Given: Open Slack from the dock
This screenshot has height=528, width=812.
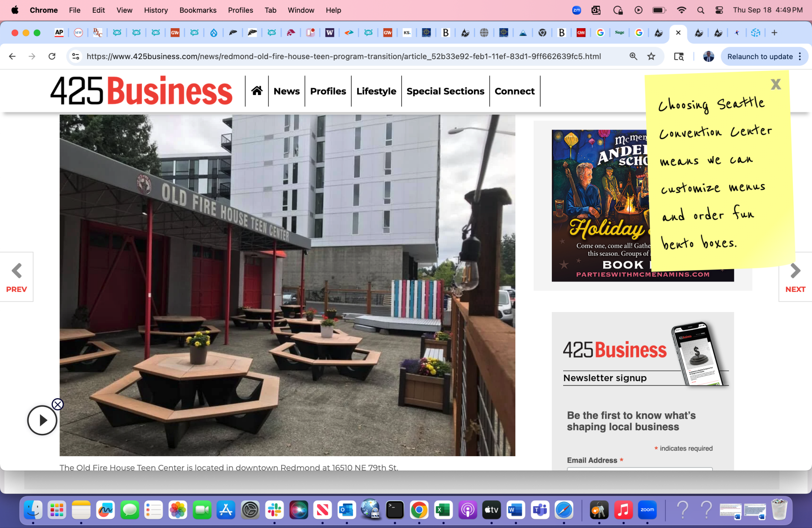Looking at the screenshot, I should point(274,510).
